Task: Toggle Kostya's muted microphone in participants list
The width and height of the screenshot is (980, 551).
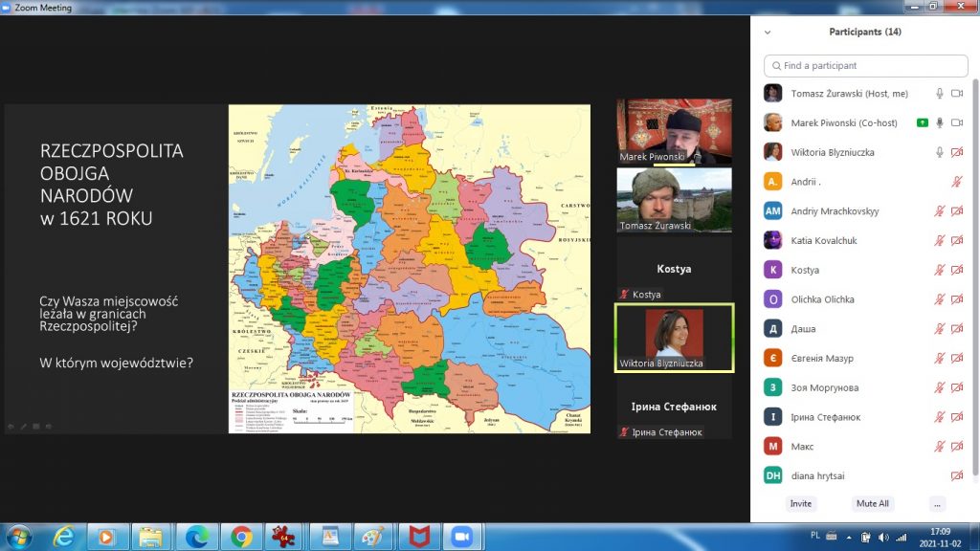Action: coord(940,271)
